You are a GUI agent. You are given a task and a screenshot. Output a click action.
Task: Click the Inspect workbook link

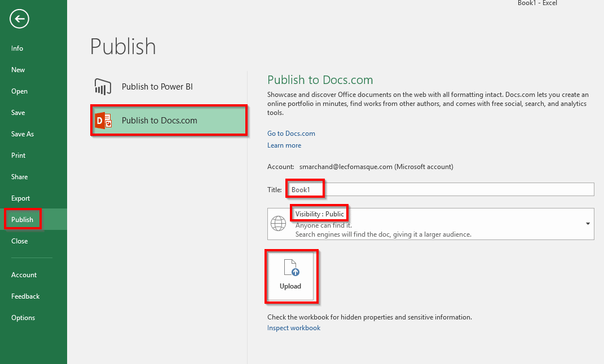294,328
